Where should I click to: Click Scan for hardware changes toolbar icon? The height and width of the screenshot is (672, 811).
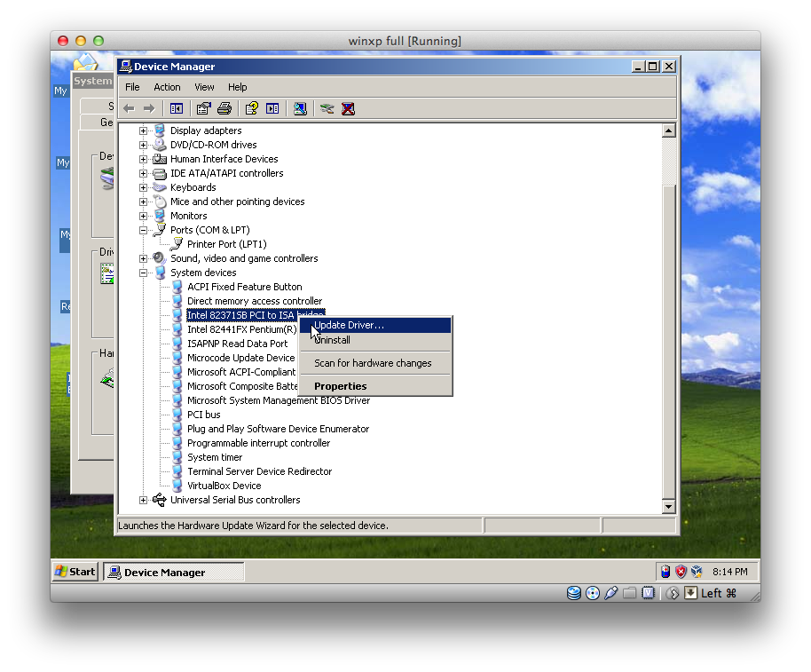300,108
